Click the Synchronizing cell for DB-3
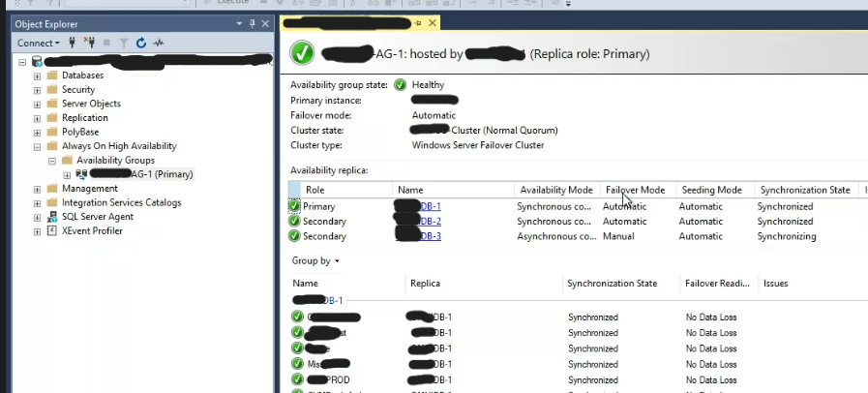The image size is (868, 393). tap(787, 236)
